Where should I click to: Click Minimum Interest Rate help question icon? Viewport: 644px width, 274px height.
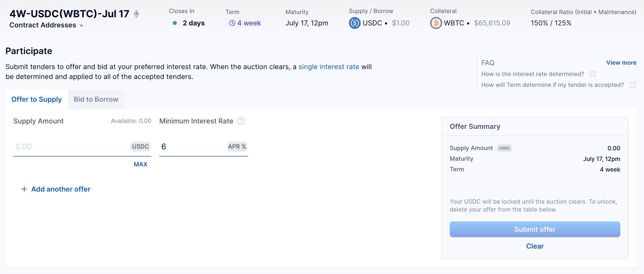pyautogui.click(x=241, y=121)
